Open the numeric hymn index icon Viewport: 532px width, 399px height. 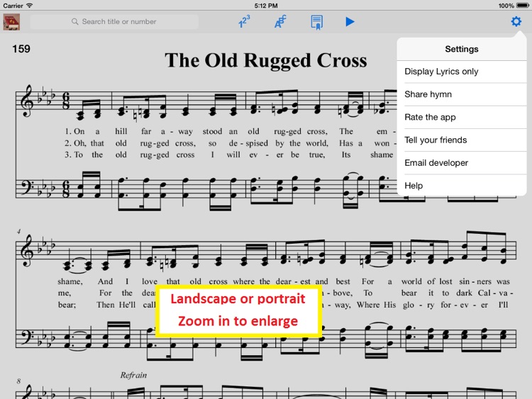pyautogui.click(x=244, y=21)
